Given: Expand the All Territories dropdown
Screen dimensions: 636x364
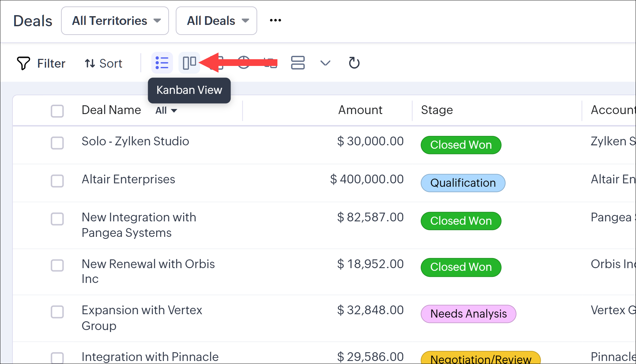Looking at the screenshot, I should click(115, 21).
